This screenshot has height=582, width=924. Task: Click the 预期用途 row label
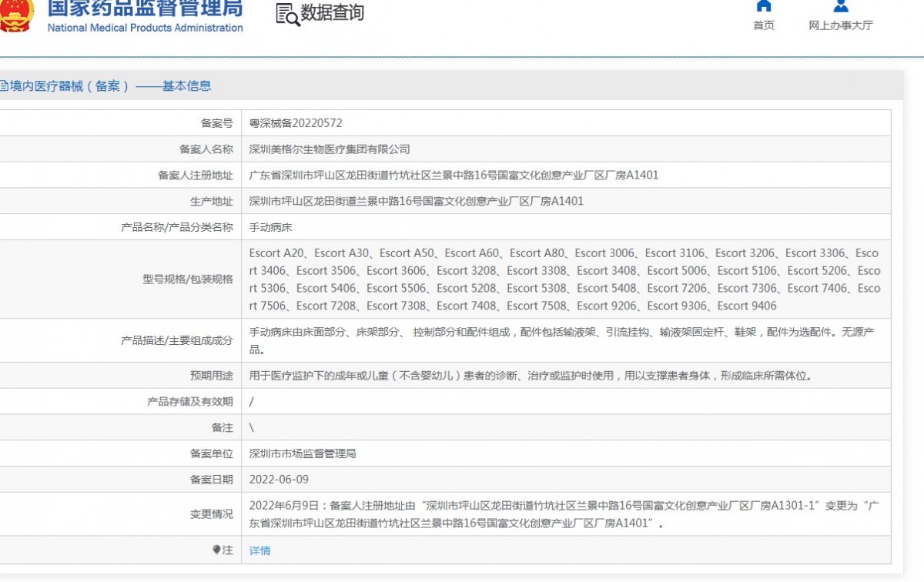pos(212,376)
